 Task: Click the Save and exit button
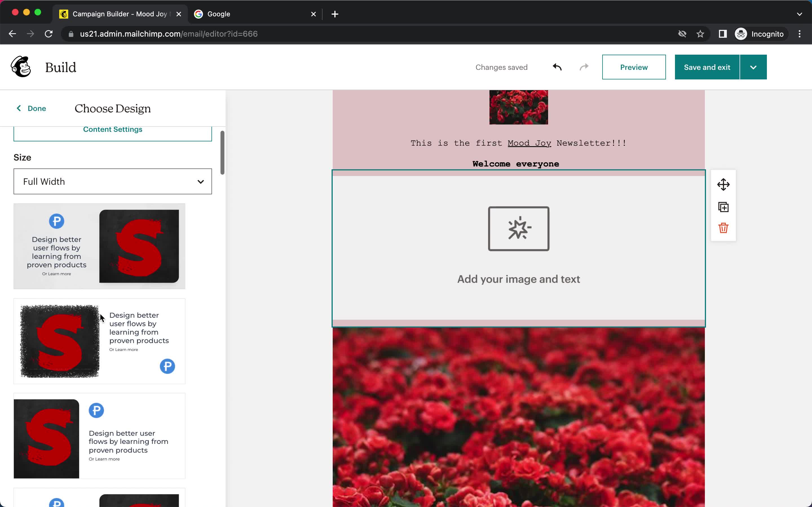pos(707,67)
